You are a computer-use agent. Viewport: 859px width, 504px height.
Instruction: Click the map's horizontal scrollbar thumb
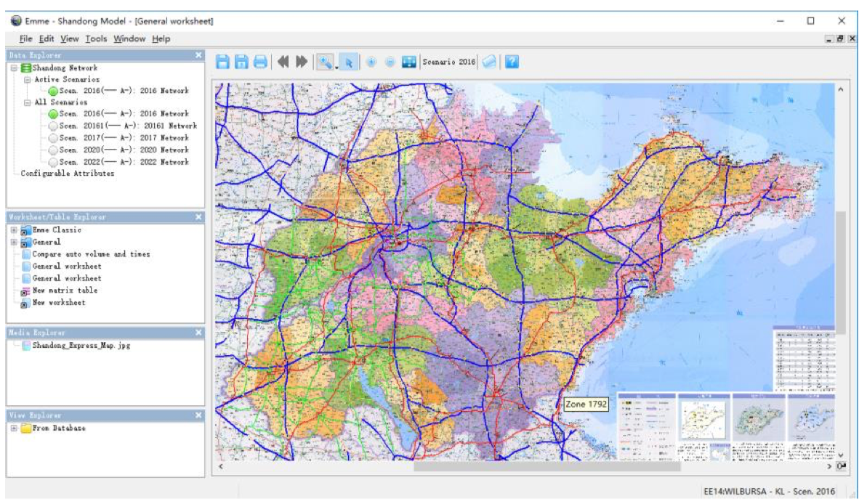pyautogui.click(x=547, y=466)
